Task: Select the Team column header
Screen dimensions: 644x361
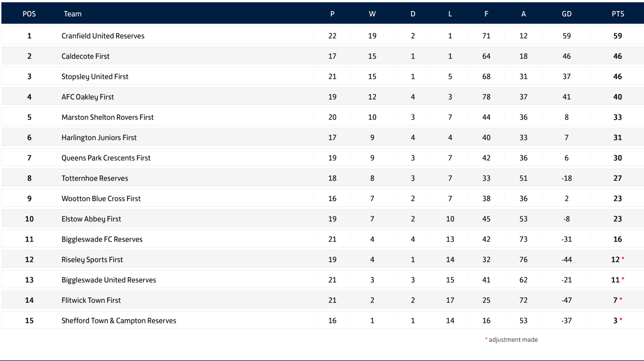Action: pyautogui.click(x=73, y=14)
